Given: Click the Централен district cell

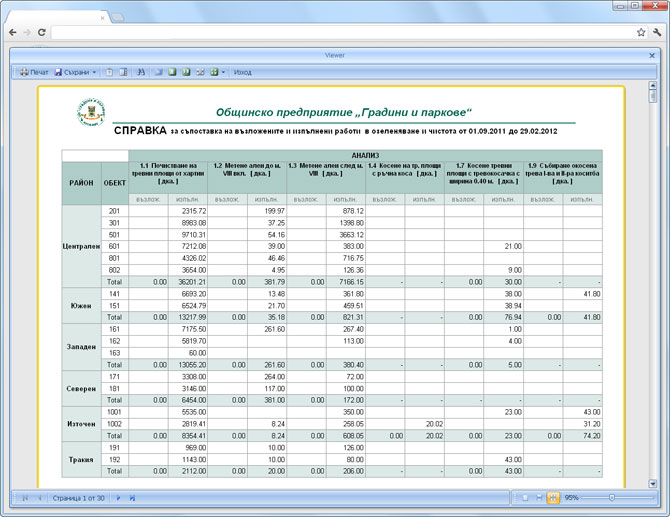Looking at the screenshot, I should [81, 247].
